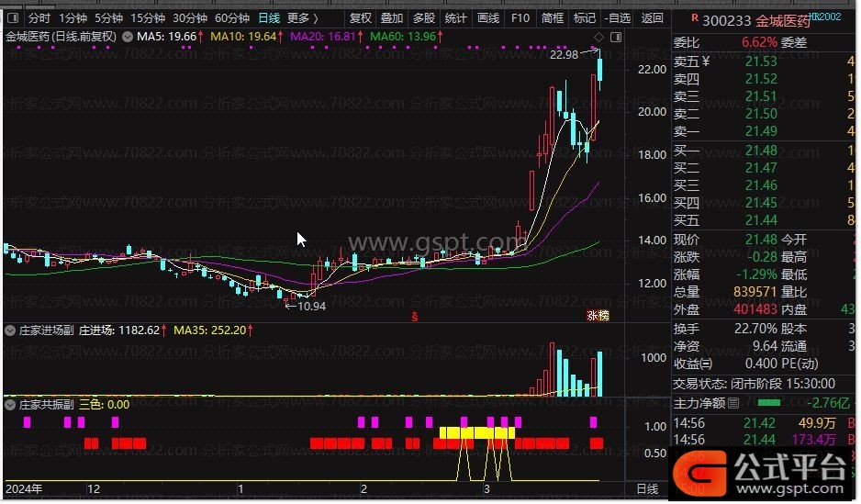Screen dimensions: 861x504
Task: Click 买一 price 21.48
Action: coord(761,151)
